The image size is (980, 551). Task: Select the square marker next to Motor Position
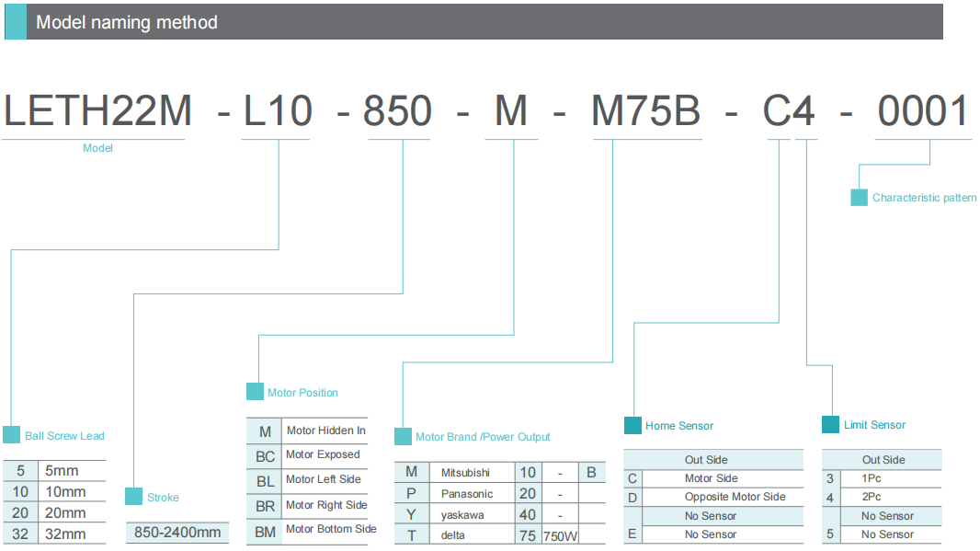click(x=255, y=392)
